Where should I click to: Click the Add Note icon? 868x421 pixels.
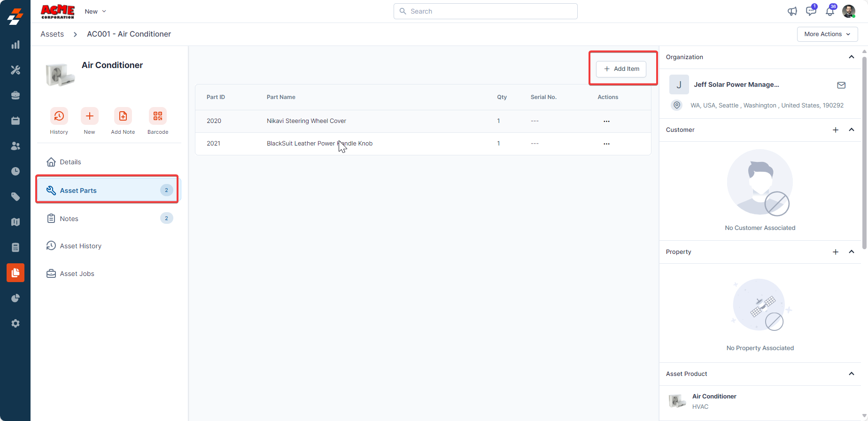pos(123,116)
